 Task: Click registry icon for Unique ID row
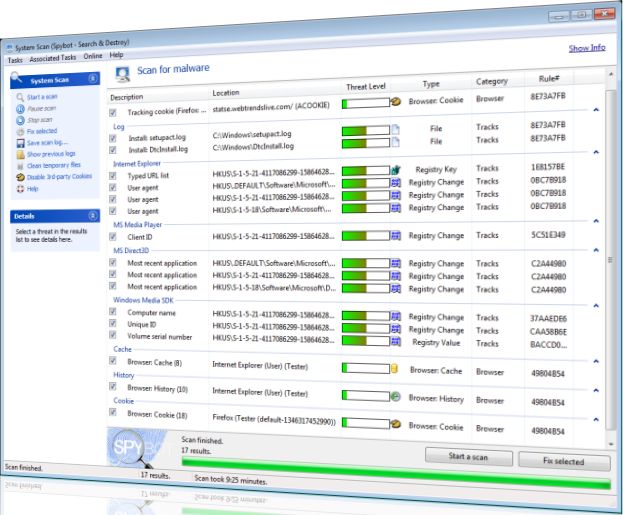(396, 329)
